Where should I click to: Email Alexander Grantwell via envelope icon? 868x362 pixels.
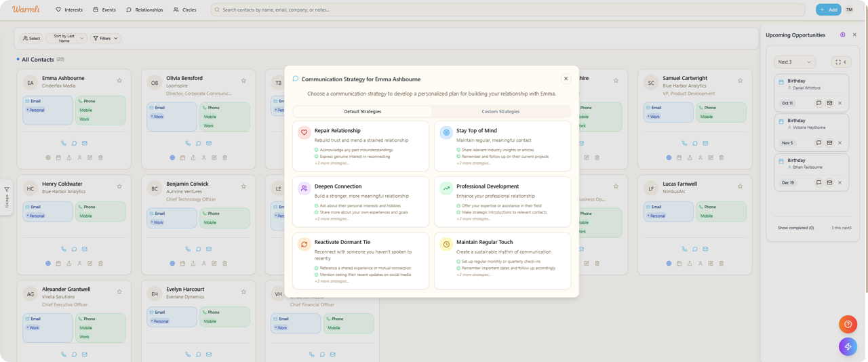pos(85,355)
